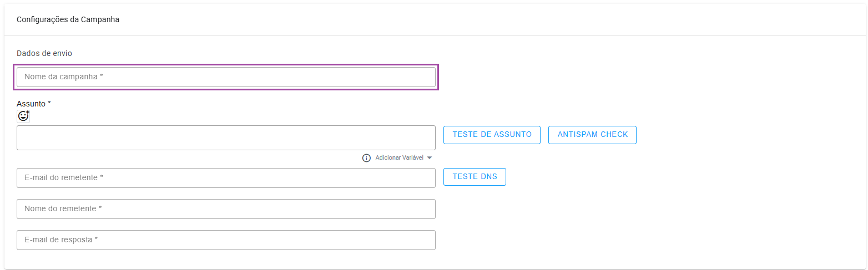The width and height of the screenshot is (868, 270).
Task: Click inside the Assunto text box
Action: pyautogui.click(x=226, y=137)
